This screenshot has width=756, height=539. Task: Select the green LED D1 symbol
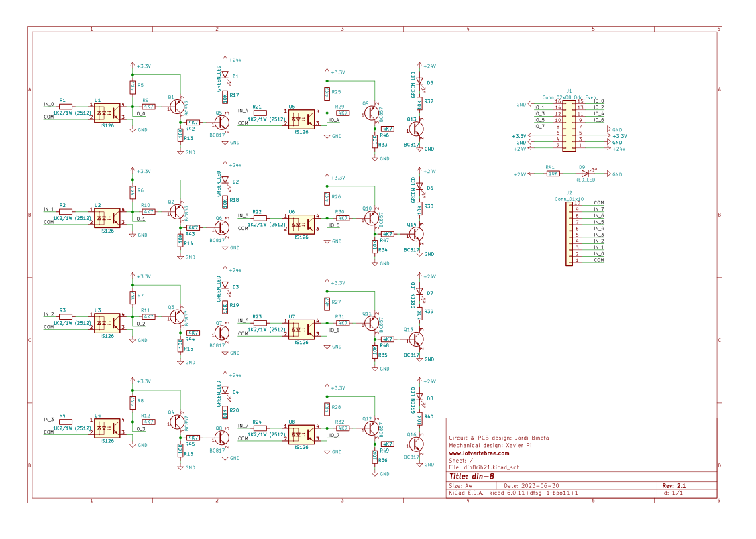coord(225,76)
